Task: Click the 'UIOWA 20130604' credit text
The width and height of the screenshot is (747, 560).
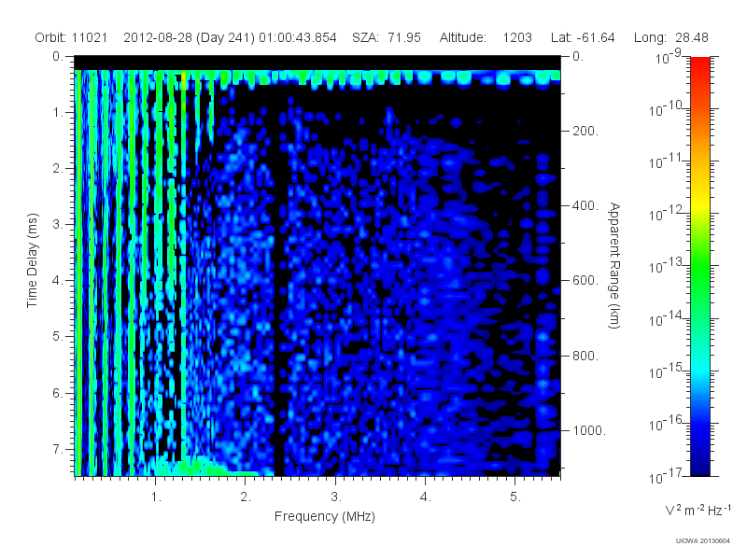Action: 703,541
